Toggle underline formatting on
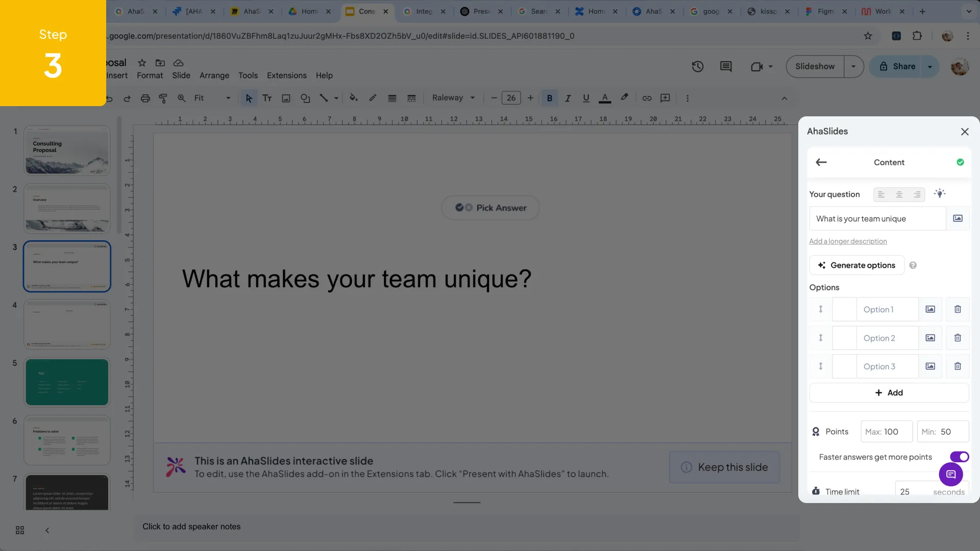This screenshot has height=551, width=980. point(585,98)
